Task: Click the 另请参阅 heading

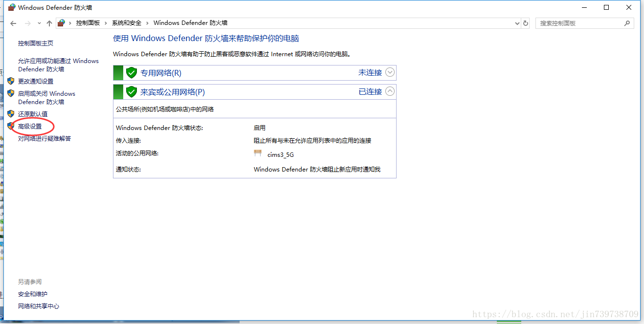Action: tap(30, 282)
